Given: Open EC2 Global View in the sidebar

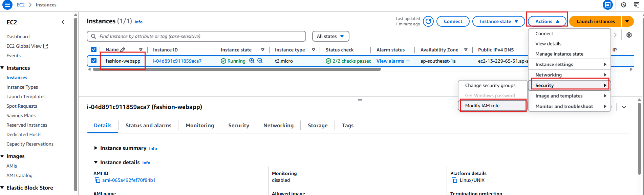Looking at the screenshot, I should point(27,46).
